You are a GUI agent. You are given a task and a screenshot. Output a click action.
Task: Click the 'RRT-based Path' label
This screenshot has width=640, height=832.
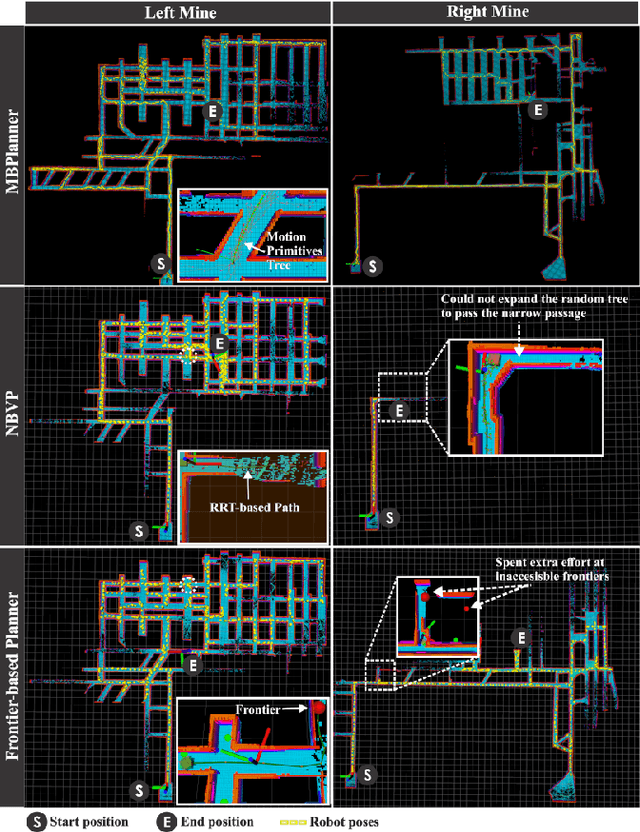pos(254,507)
